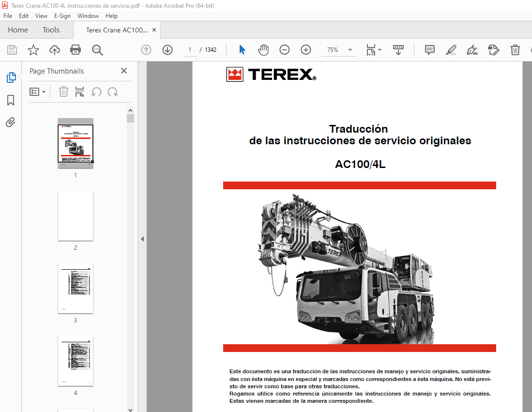Add a sticky note comment

[429, 50]
